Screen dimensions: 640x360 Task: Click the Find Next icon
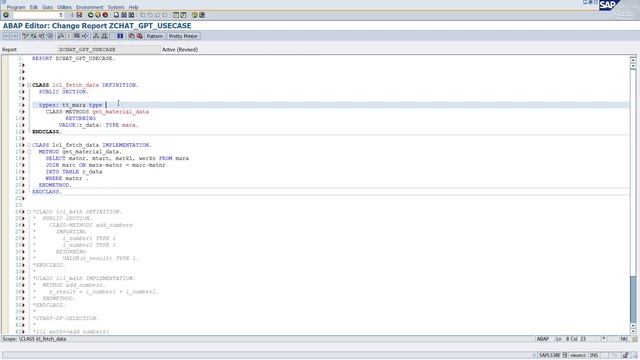point(131,15)
